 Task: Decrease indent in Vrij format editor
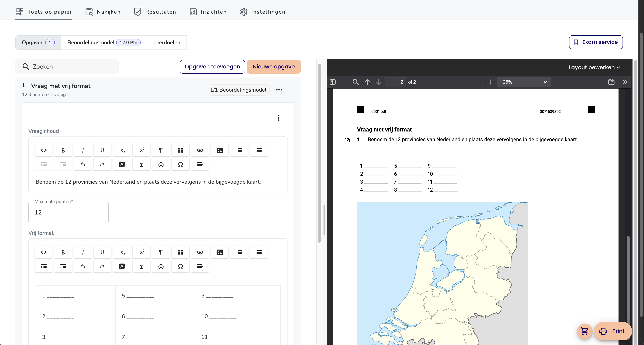coord(63,266)
